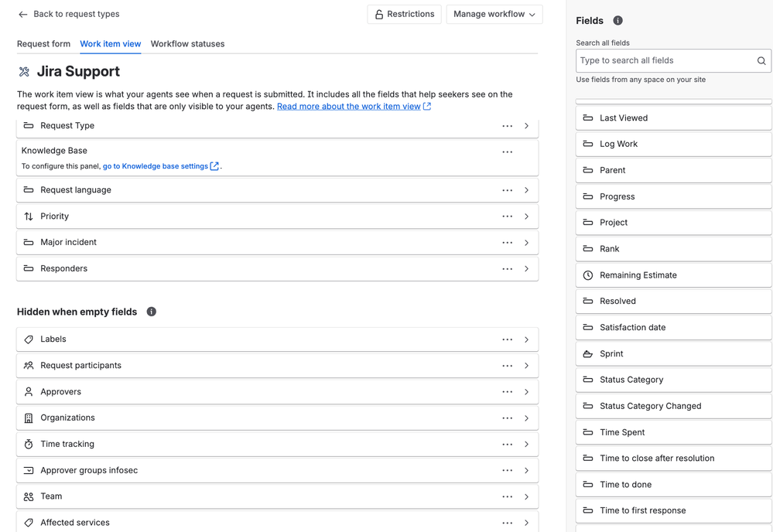Open the ellipsis menu on Priority row

[508, 217]
